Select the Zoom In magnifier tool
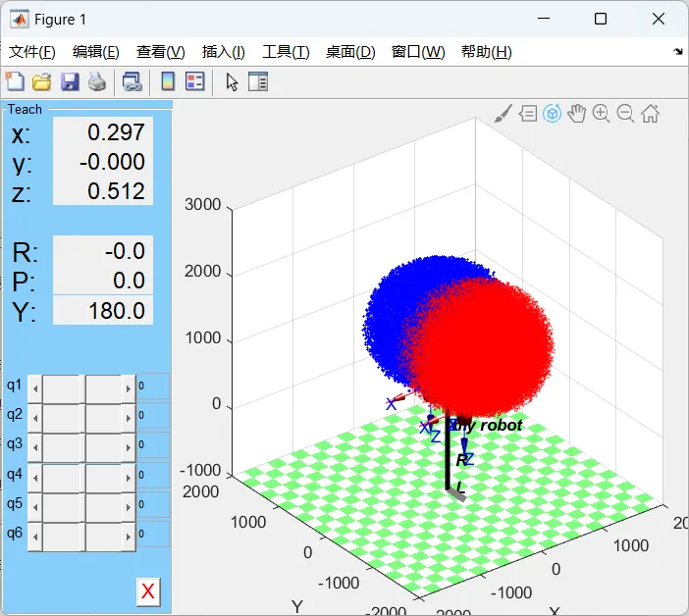Screen dimensions: 689x616 (601, 114)
